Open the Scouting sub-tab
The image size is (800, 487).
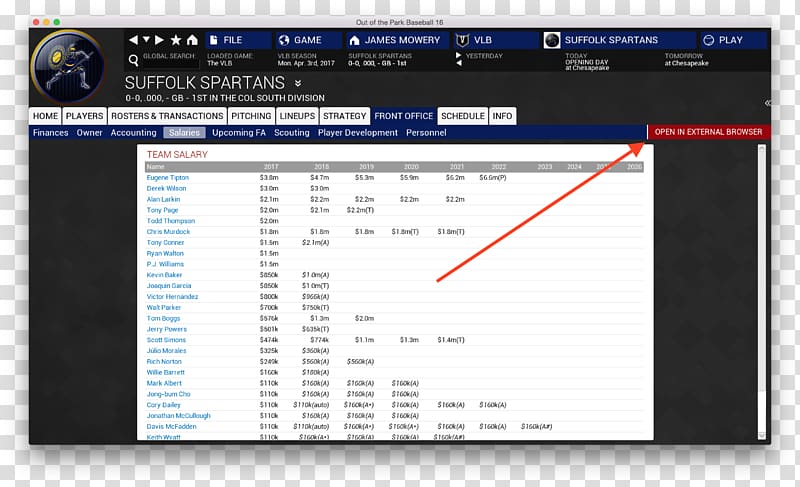(292, 133)
